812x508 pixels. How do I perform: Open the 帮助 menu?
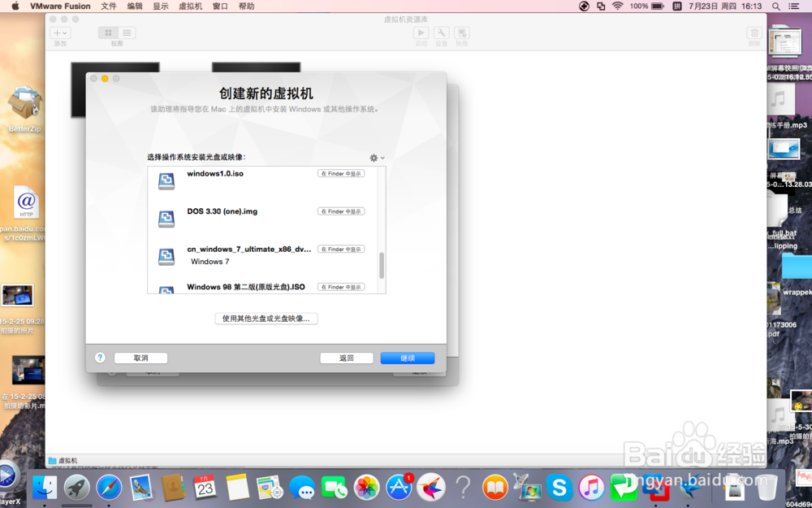point(247,7)
